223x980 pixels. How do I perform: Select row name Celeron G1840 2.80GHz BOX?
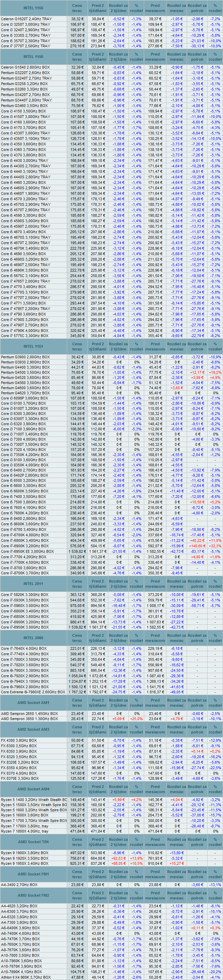(x=25, y=67)
